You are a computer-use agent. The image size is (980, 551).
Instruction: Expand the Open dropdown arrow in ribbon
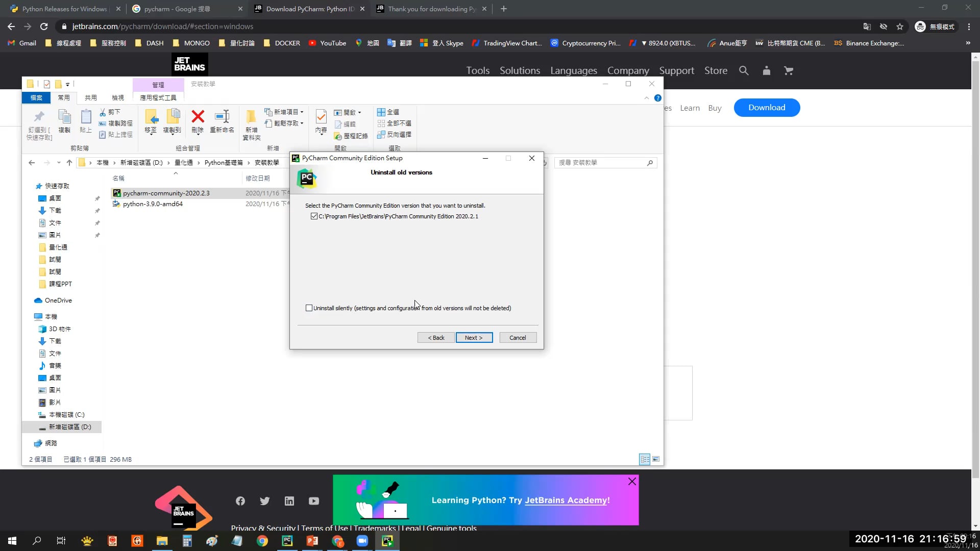pyautogui.click(x=359, y=113)
